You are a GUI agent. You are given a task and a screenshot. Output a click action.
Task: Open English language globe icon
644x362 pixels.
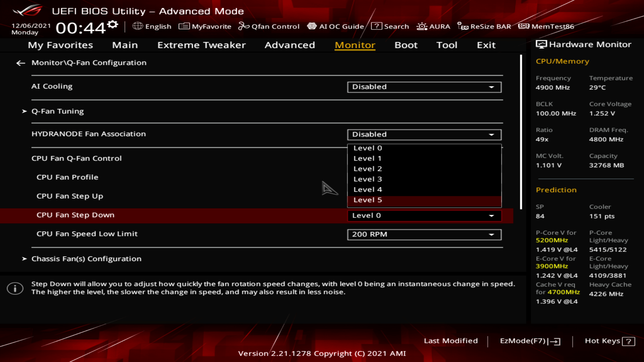coord(138,26)
